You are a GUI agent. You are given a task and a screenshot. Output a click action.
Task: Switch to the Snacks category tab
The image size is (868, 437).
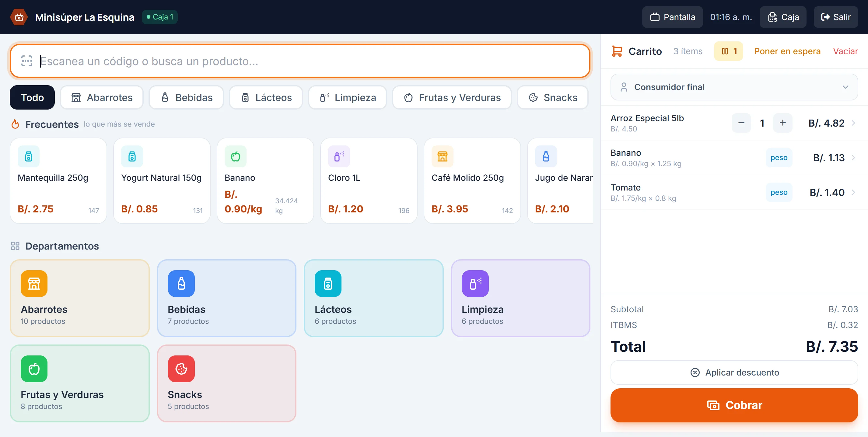[x=553, y=97]
